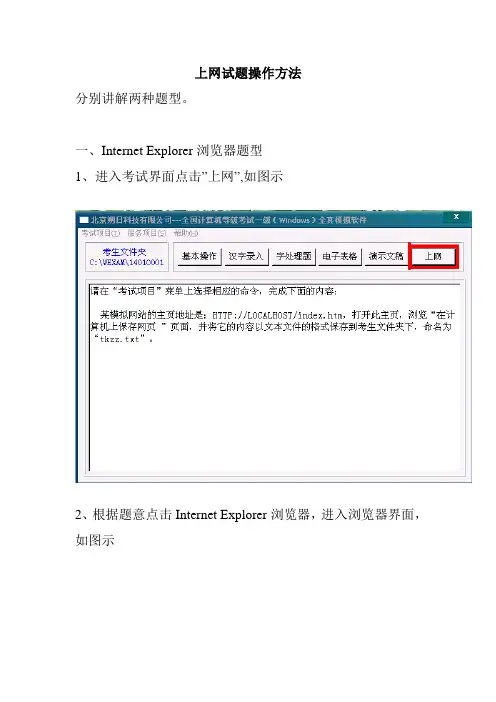Click the window icon in the title bar
Image resolution: width=496 pixels, height=702 pixels.
click(84, 220)
